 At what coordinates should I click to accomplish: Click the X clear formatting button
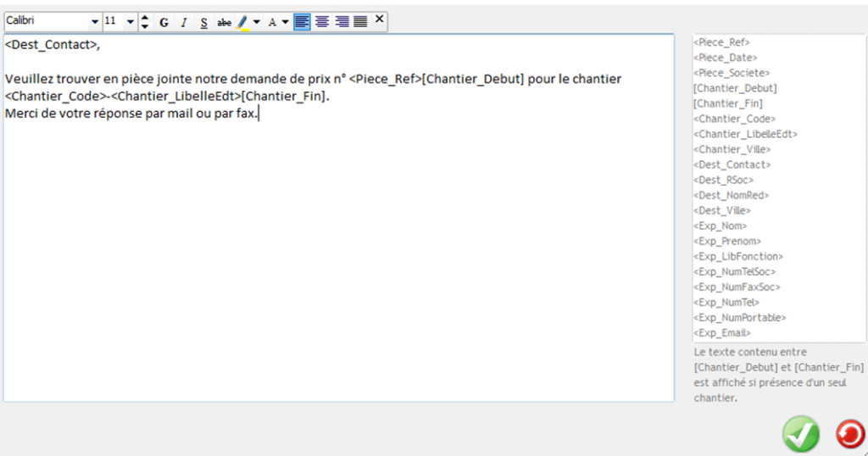click(x=379, y=19)
